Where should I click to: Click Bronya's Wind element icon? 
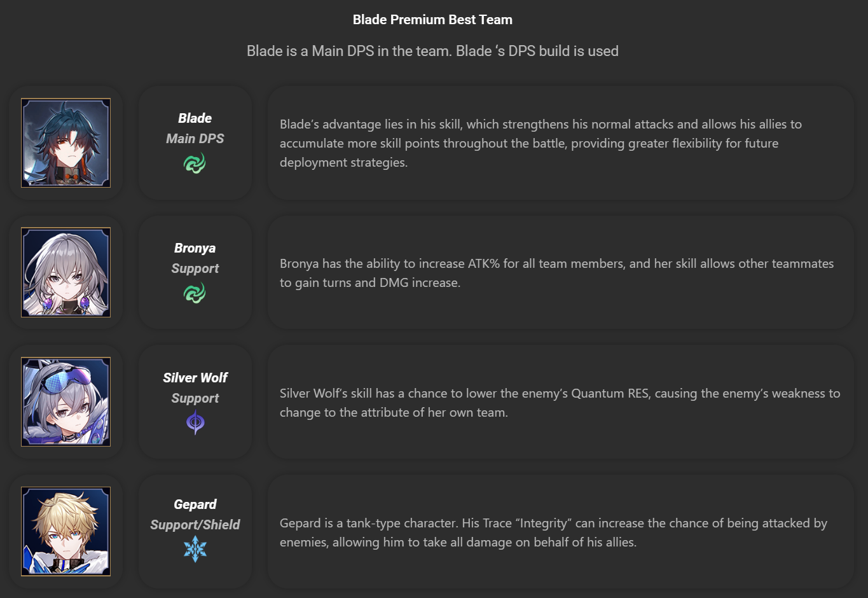click(x=195, y=293)
